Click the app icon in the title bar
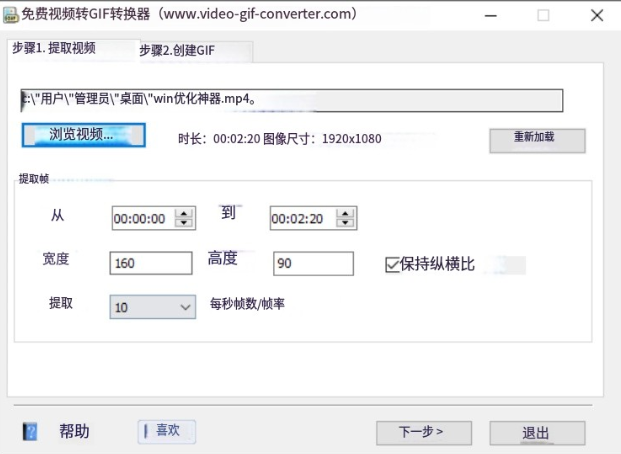Viewport: 621px width, 454px height. click(11, 14)
